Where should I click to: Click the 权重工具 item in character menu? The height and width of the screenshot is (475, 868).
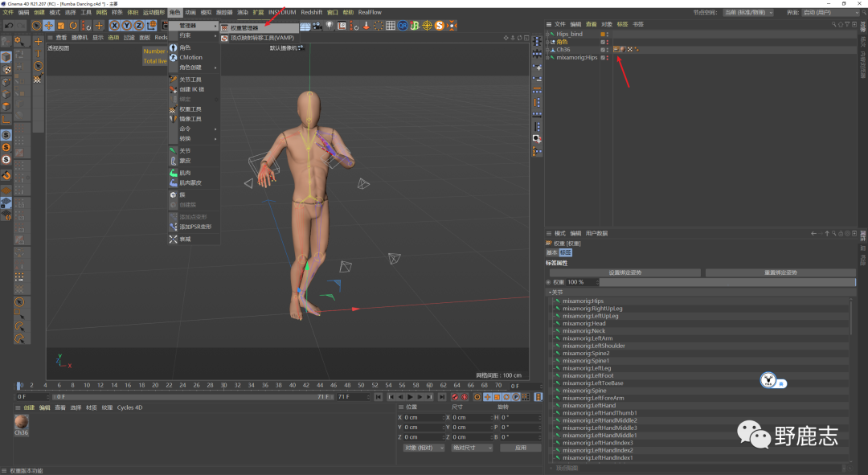click(x=190, y=109)
